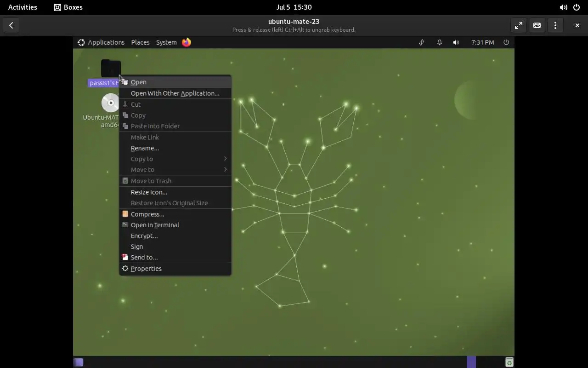Viewport: 588px width, 368px height.
Task: Click the show desktop button in bottom panel
Action: point(79,362)
